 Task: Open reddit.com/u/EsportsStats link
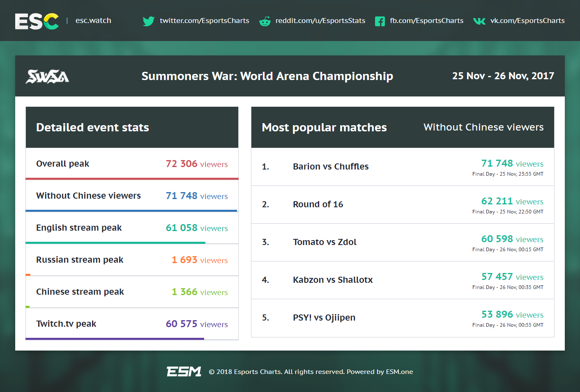click(320, 21)
